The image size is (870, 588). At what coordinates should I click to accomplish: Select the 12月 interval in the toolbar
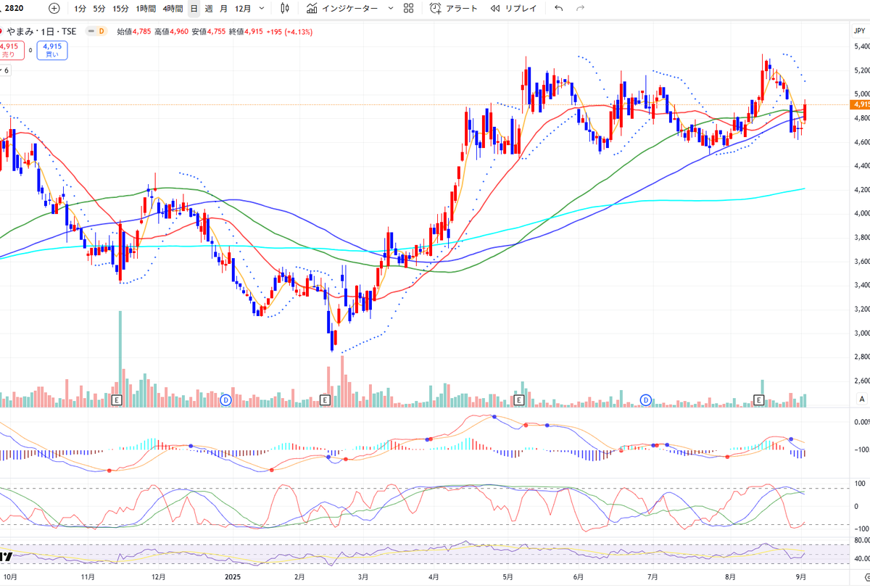[x=243, y=9]
